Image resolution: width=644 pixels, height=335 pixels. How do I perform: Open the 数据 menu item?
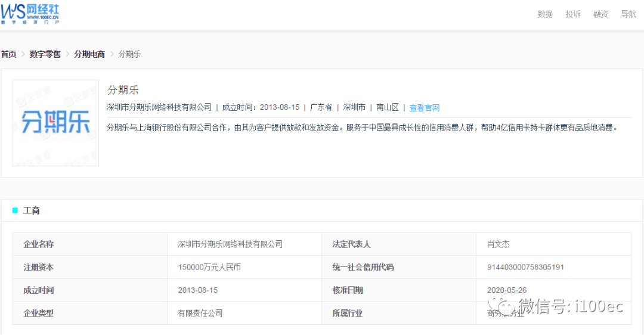(545, 14)
